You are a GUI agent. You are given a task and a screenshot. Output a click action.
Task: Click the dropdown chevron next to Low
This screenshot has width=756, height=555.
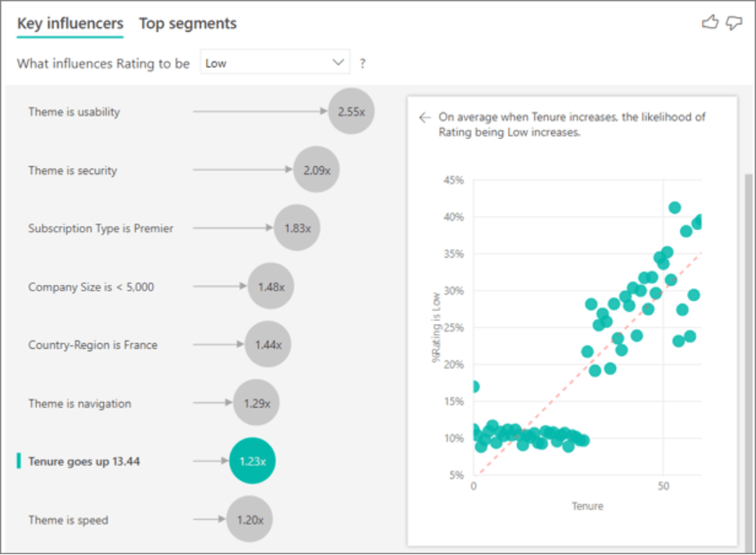coord(338,62)
